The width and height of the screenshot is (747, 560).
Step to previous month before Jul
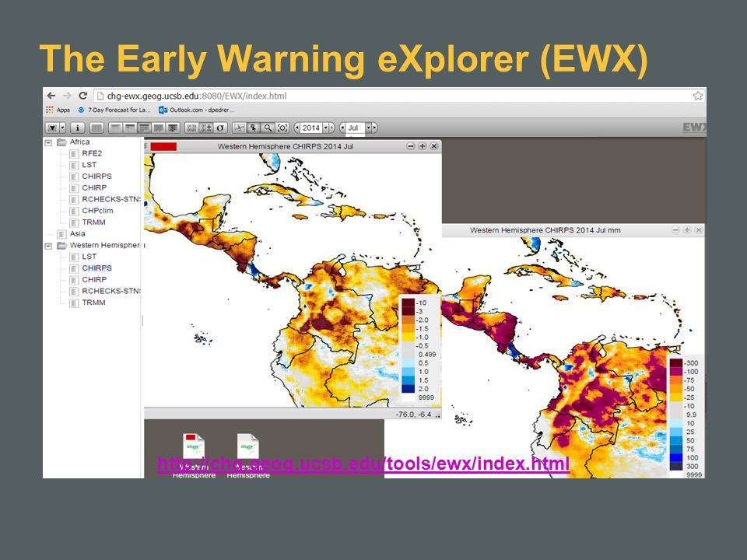coord(342,128)
